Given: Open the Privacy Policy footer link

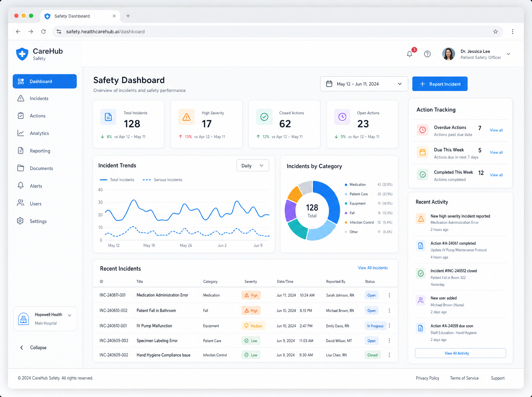Looking at the screenshot, I should 427,378.
